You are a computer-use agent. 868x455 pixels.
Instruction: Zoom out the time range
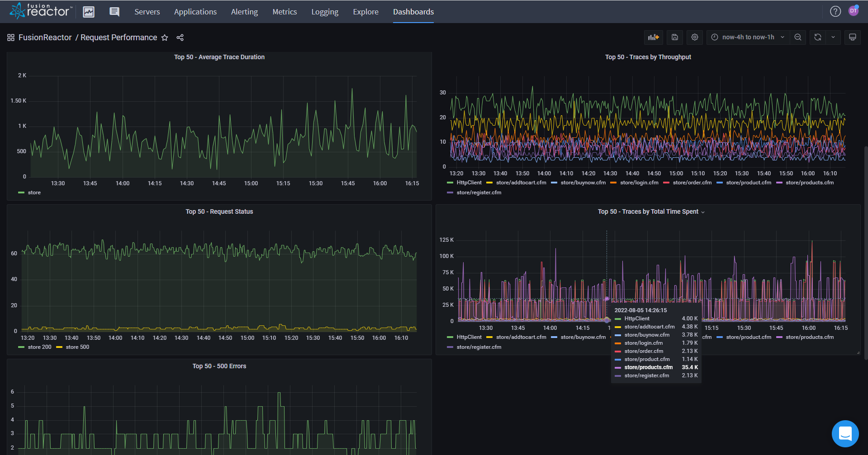(x=798, y=37)
